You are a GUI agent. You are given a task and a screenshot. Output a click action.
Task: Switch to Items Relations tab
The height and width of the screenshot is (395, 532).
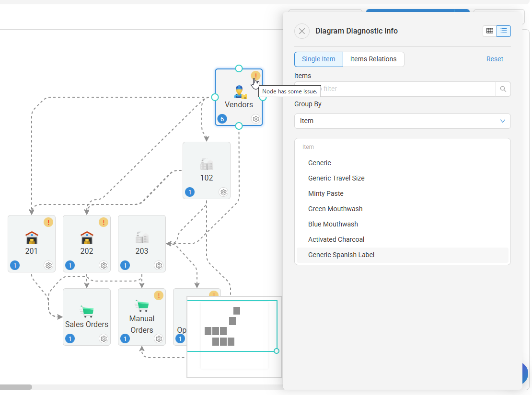373,59
